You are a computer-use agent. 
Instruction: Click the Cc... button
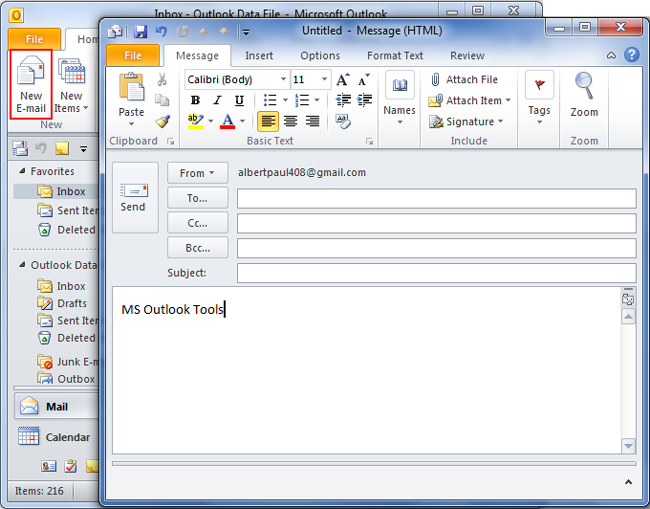coord(197,223)
